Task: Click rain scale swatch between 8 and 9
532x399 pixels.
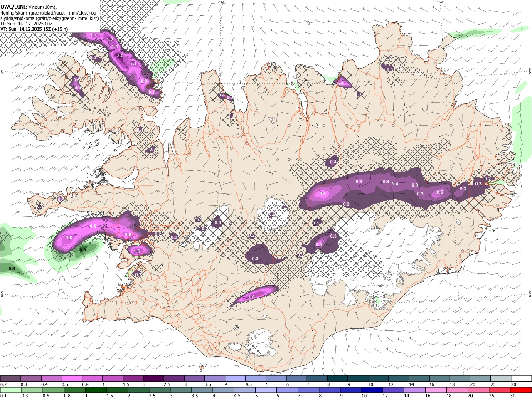Action: pos(329,390)
